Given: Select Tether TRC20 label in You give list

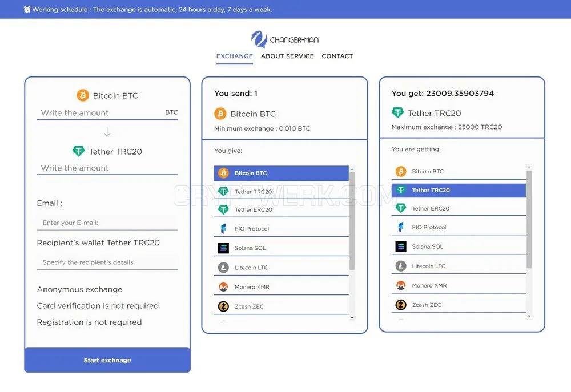Looking at the screenshot, I should coord(253,192).
